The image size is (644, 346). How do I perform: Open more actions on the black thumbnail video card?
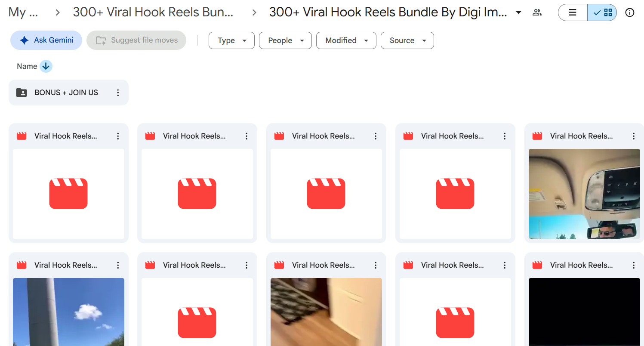[634, 265]
